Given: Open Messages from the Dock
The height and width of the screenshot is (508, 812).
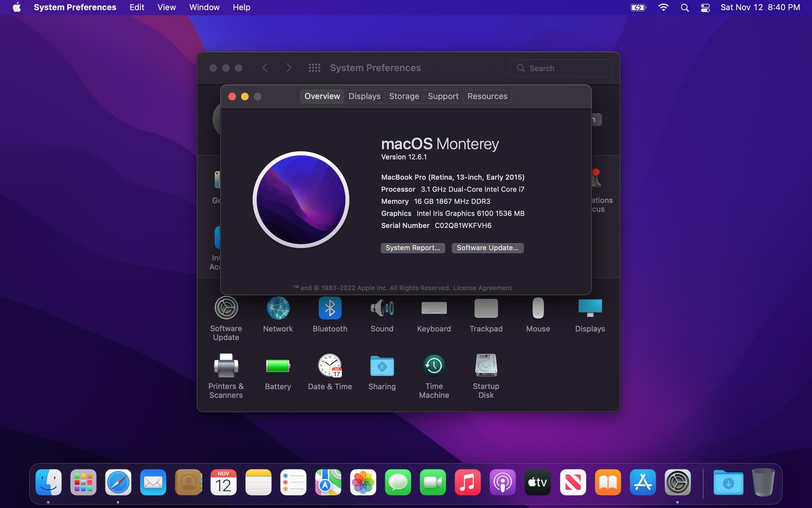Looking at the screenshot, I should pyautogui.click(x=398, y=482).
